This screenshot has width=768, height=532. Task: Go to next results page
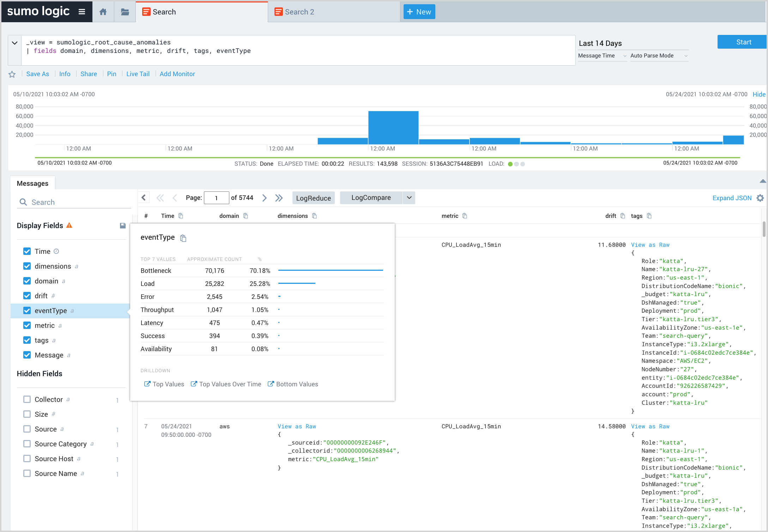265,198
